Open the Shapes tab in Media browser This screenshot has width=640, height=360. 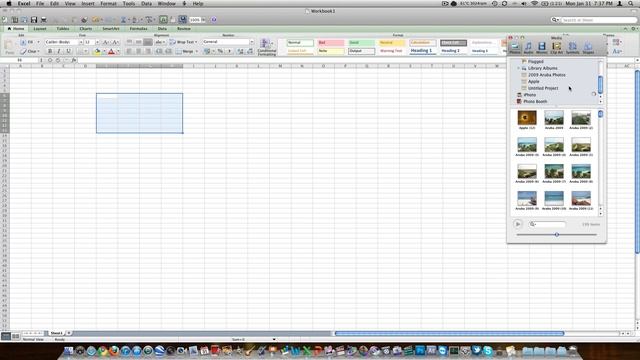click(588, 47)
